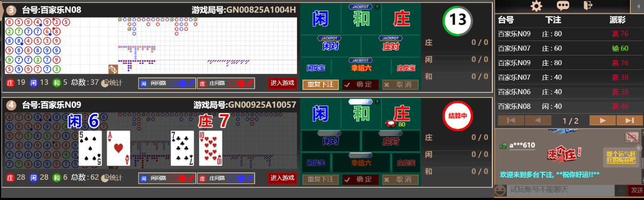Image resolution: width=644 pixels, height=200 pixels.
Task: Click the five of spades card
Action: pos(90,148)
